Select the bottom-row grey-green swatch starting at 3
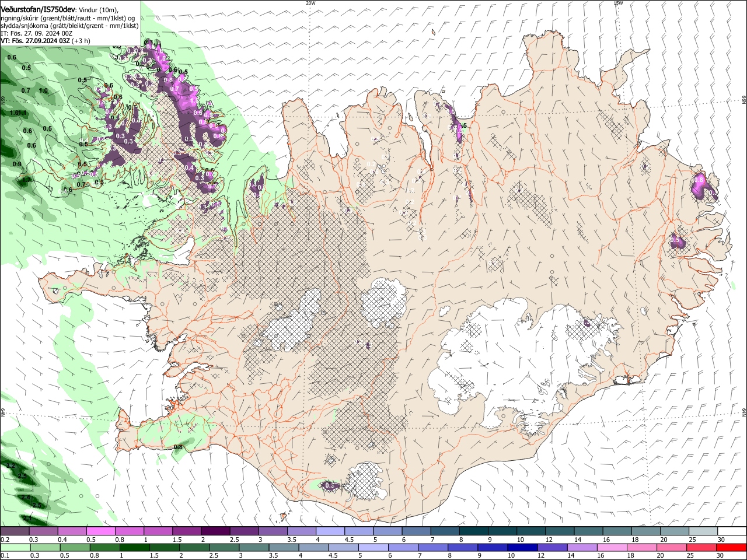Screen dimensions: 747x560 [254, 548]
